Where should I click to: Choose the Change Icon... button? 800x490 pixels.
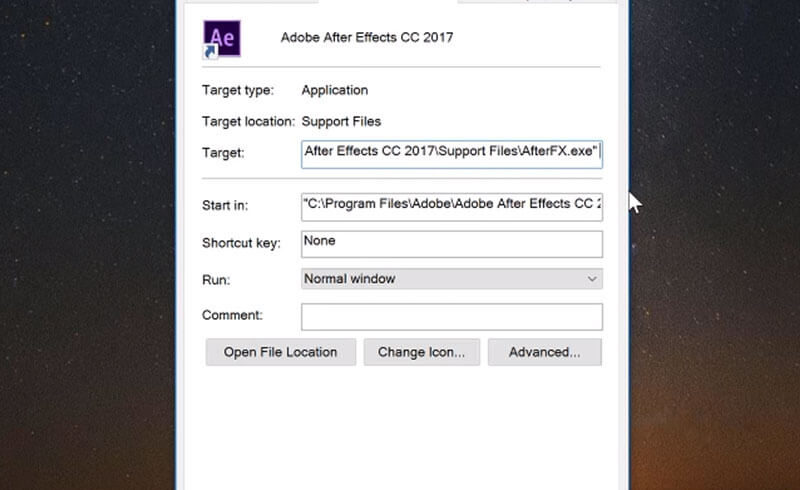[x=421, y=352]
